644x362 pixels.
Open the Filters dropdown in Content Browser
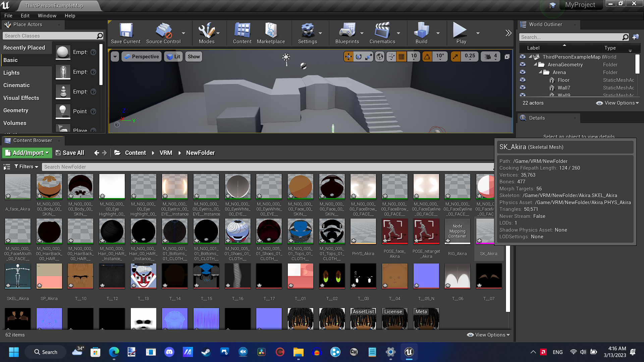pos(26,167)
